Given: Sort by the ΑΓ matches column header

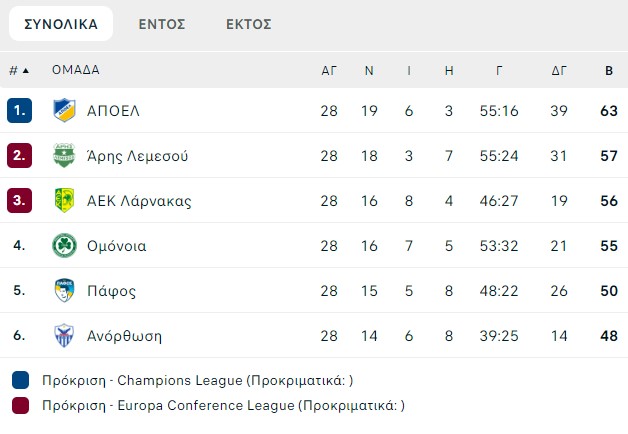Looking at the screenshot, I should coord(329,71).
